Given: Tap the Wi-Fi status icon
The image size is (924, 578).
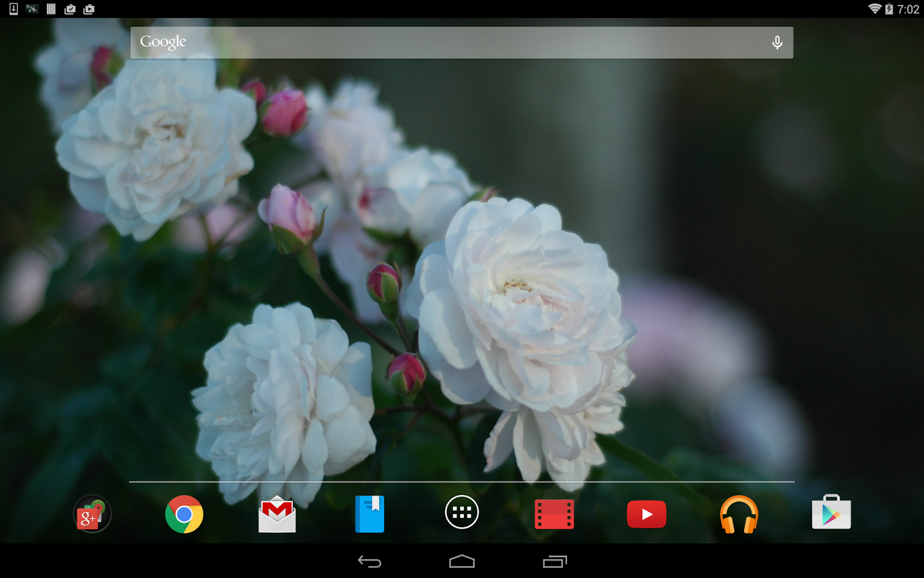Looking at the screenshot, I should (875, 9).
